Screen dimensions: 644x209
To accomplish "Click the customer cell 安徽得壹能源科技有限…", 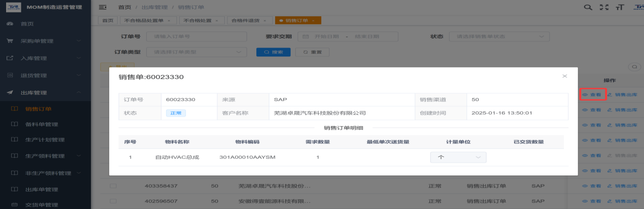I will pos(275,201).
